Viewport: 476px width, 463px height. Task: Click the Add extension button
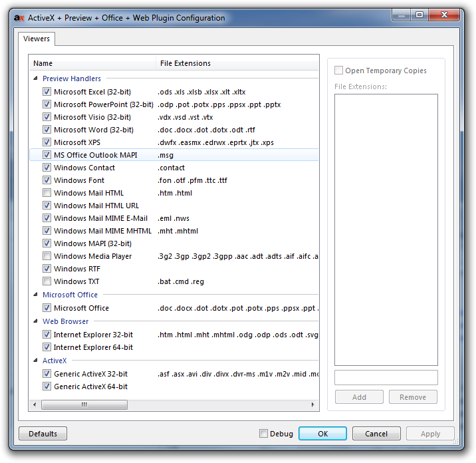tap(359, 397)
